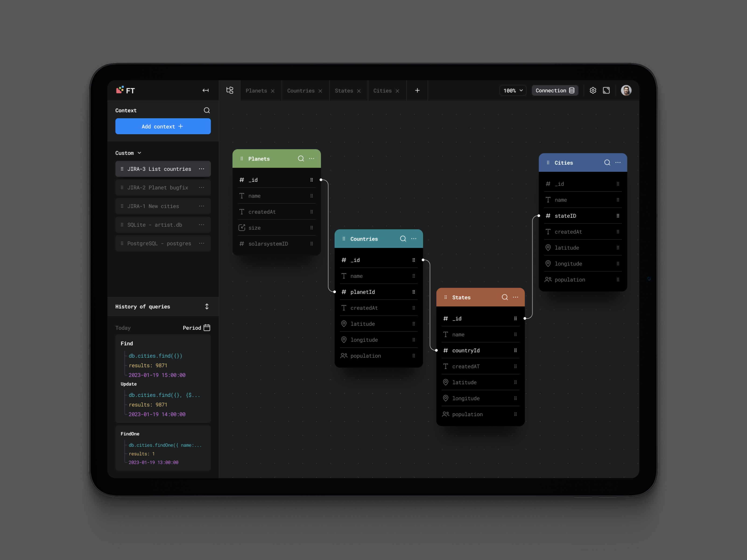Toggle visibility of population field in Cities
Screen dimensions: 747x560
618,279
